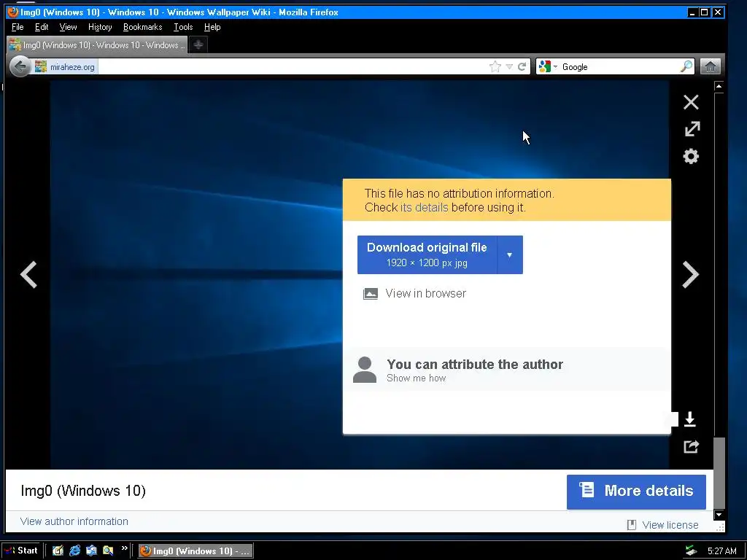Open the Outlook Express quick launch icon
Image resolution: width=747 pixels, height=560 pixels.
pyautogui.click(x=91, y=551)
